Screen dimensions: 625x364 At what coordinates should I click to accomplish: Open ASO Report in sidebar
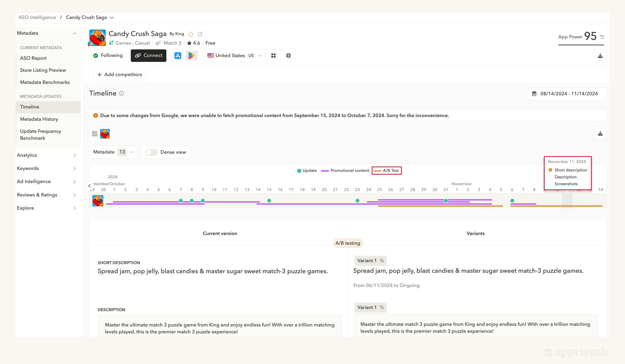[x=33, y=58]
